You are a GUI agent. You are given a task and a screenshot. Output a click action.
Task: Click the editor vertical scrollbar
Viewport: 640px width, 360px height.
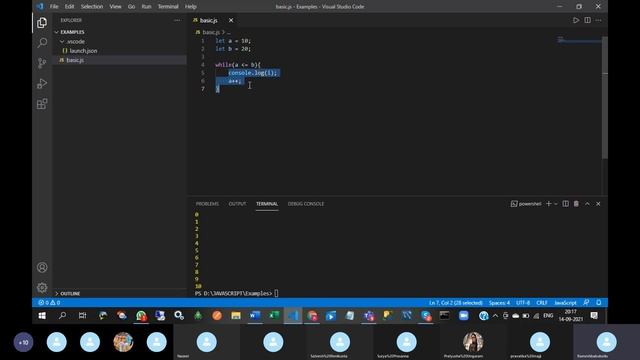click(605, 97)
